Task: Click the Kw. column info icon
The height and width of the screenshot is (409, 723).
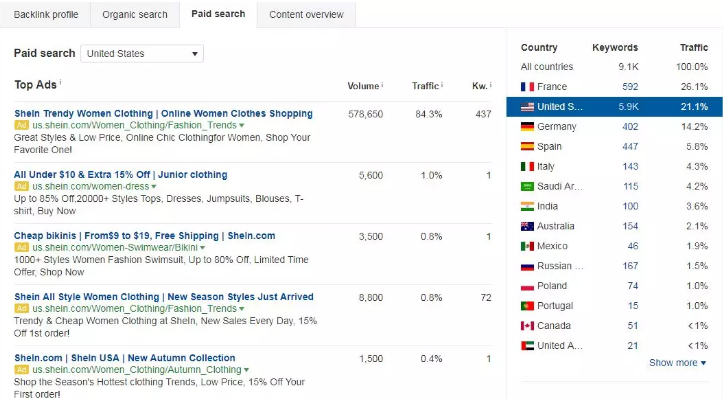Action: pos(491,85)
